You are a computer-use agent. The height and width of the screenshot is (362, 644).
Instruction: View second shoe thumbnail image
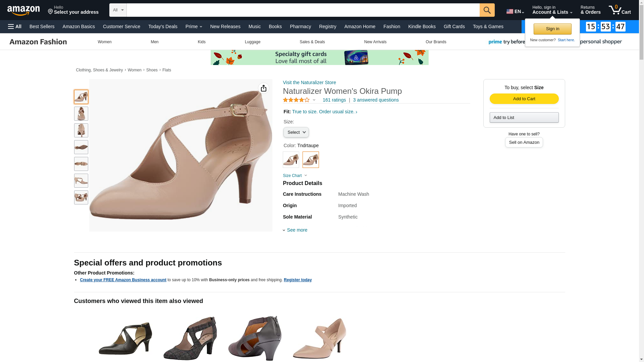(x=81, y=114)
